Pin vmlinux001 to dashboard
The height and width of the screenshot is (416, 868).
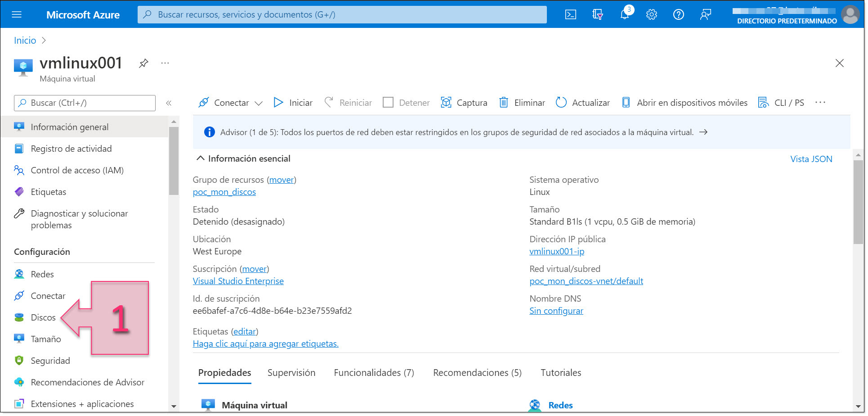tap(143, 63)
